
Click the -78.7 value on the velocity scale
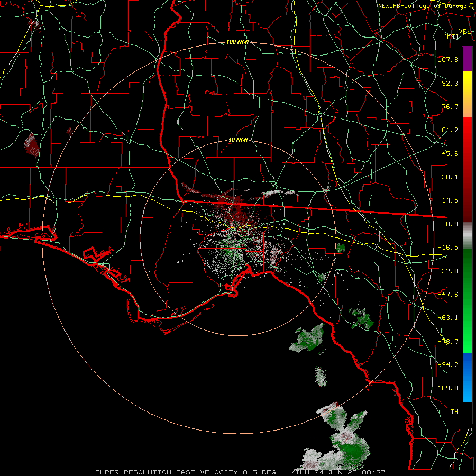pyautogui.click(x=448, y=342)
